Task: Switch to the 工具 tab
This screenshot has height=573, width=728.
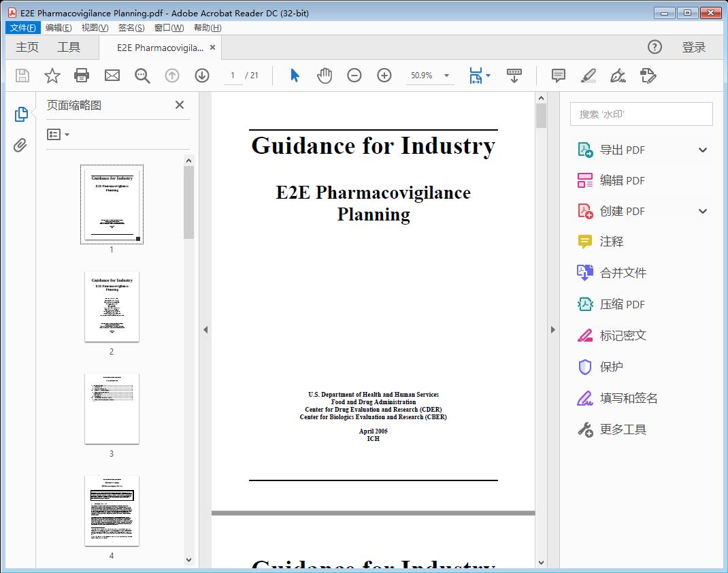Action: tap(69, 47)
